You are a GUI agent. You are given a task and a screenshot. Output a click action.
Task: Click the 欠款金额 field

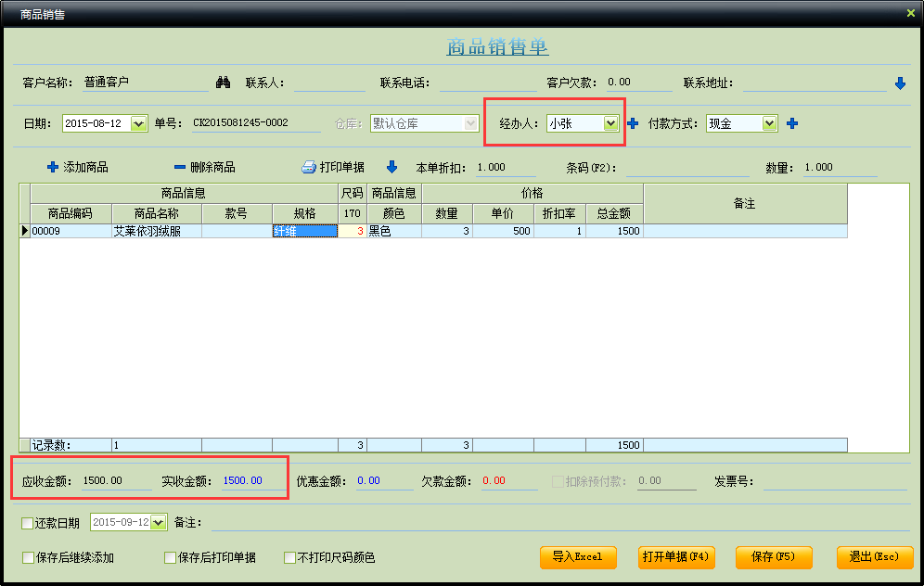coord(509,481)
